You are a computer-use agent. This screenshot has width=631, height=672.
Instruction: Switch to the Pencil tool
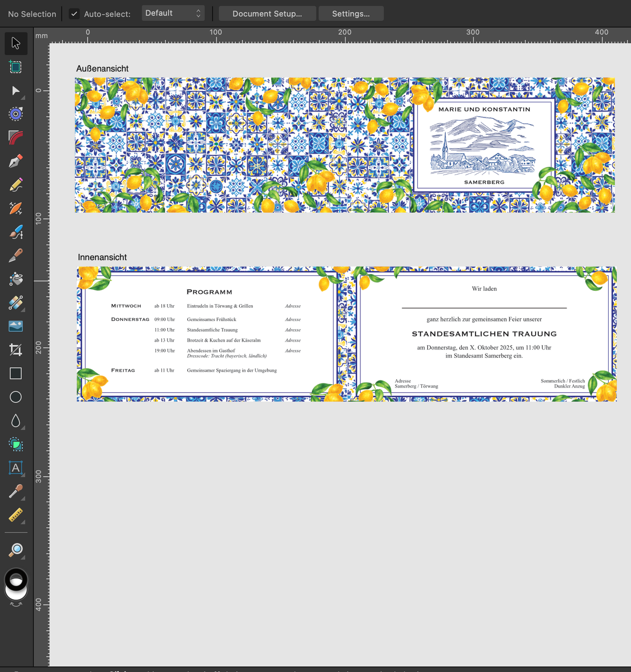(16, 185)
